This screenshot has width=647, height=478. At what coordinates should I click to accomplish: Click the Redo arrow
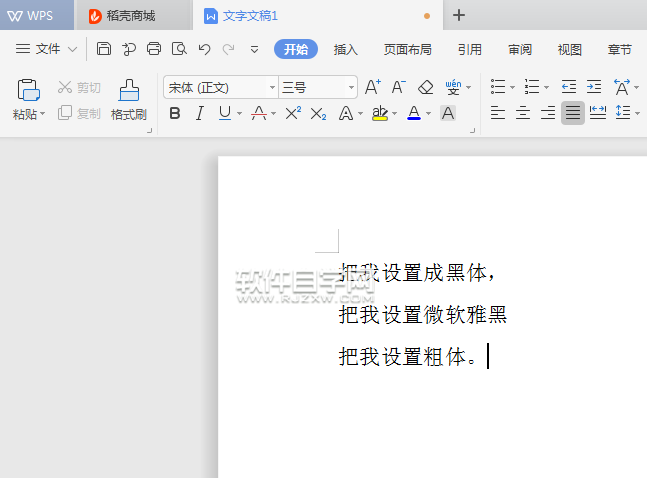pos(228,49)
